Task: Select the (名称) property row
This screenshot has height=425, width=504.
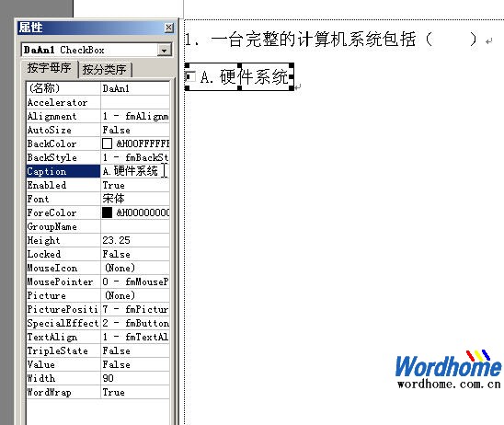Action: (x=98, y=88)
